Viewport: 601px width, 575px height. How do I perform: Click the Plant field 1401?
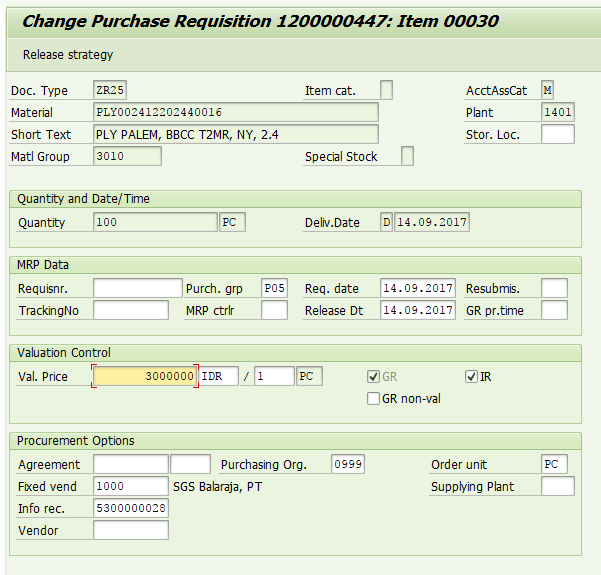click(x=558, y=112)
